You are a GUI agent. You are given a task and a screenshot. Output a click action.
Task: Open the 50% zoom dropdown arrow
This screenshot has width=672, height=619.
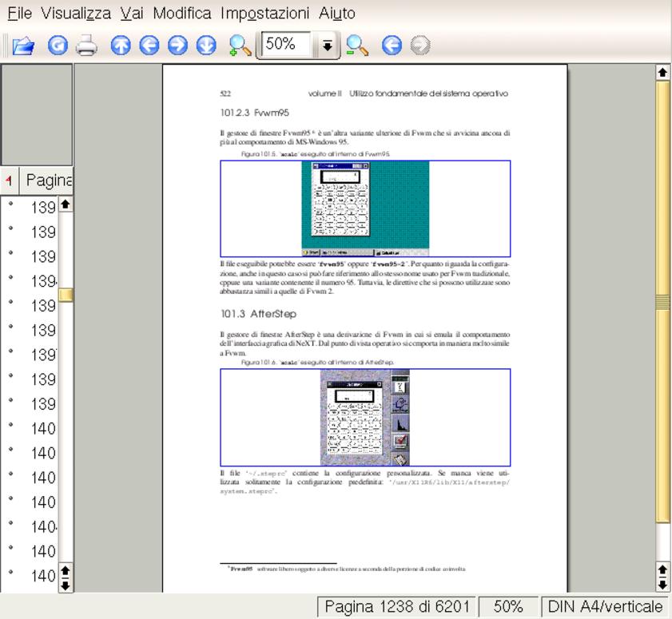328,46
